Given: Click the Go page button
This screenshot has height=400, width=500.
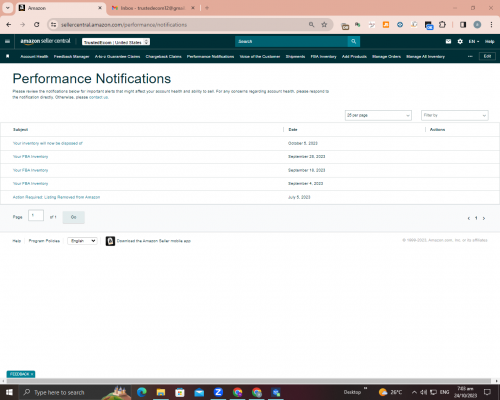Looking at the screenshot, I should click(74, 217).
